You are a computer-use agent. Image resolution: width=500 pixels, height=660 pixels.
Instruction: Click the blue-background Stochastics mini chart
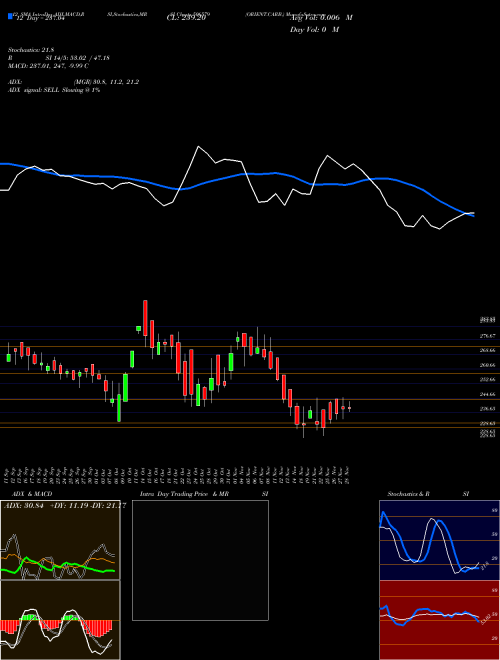coord(439,540)
